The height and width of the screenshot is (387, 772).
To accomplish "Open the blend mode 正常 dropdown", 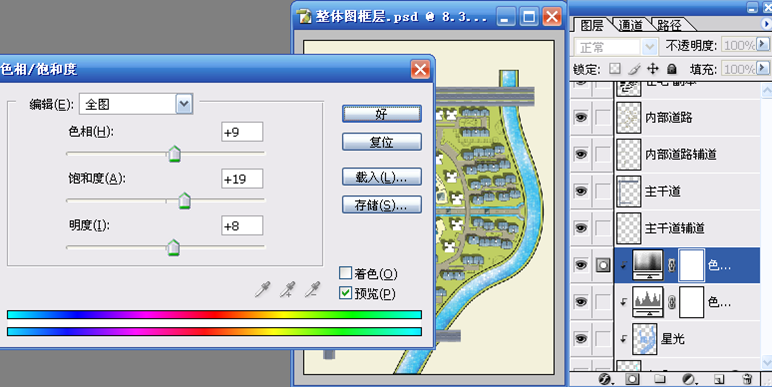I will click(649, 47).
